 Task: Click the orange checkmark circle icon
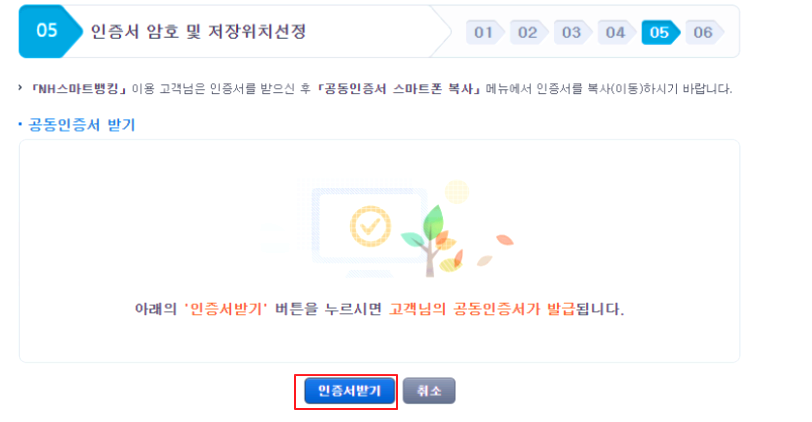pyautogui.click(x=370, y=226)
